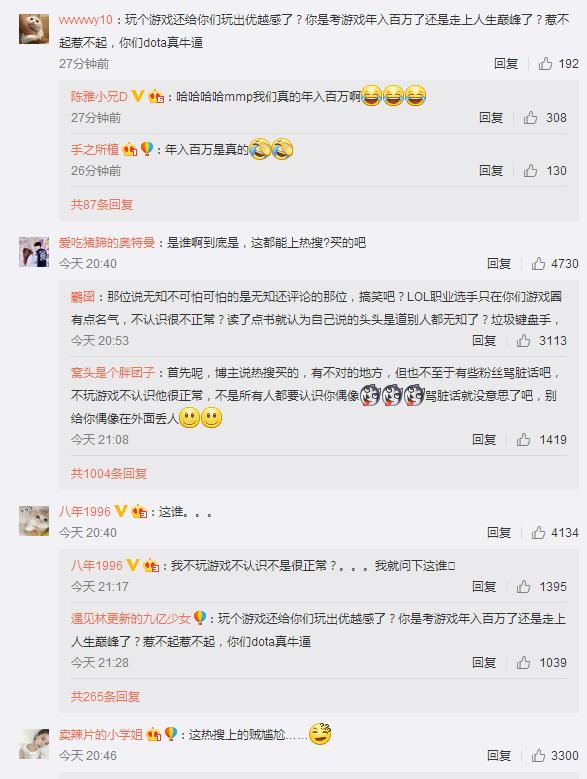Open 遇见林更新的九亿少女 user profile
This screenshot has height=779, width=587.
point(131,619)
